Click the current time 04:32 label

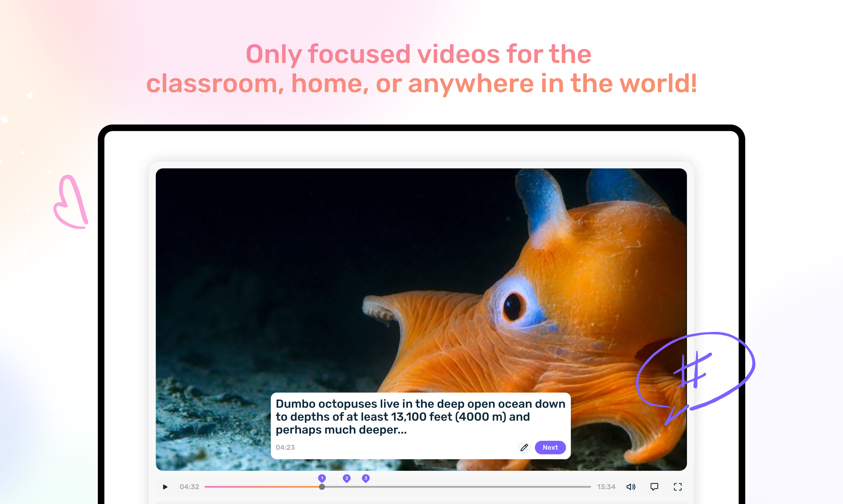tap(189, 487)
